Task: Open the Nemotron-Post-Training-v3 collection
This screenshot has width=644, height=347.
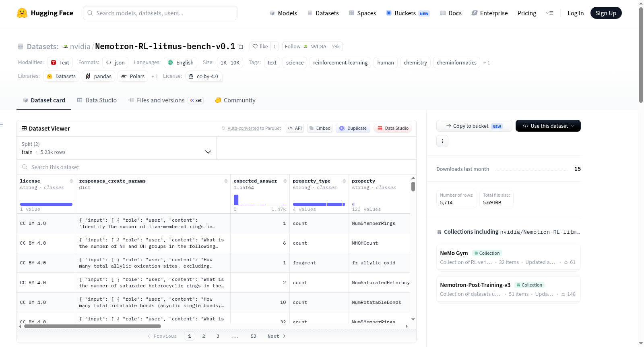Action: pos(508,289)
